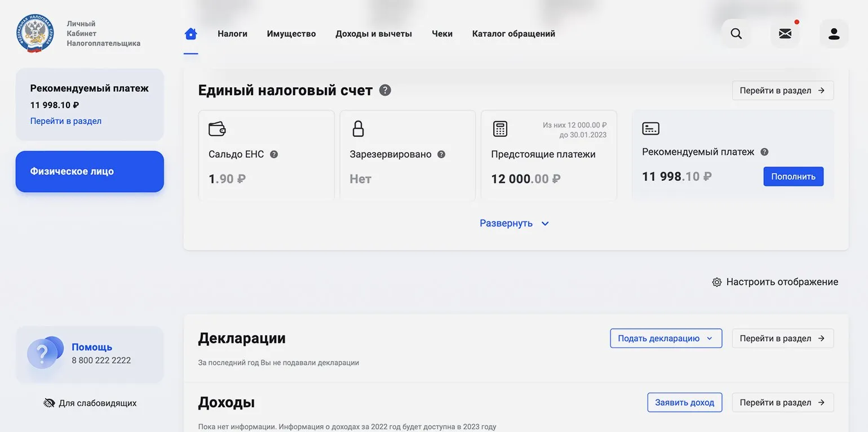868x432 pixels.
Task: Open the search magnifier icon
Action: [x=736, y=34]
